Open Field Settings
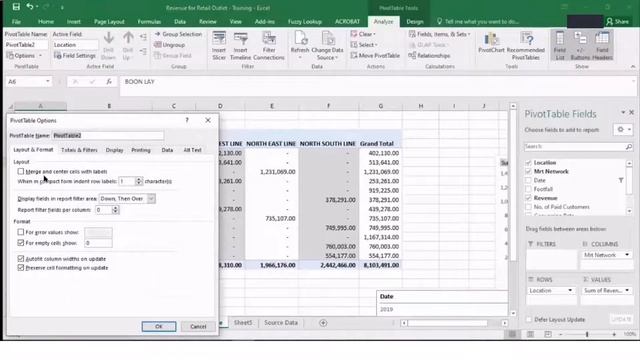 (x=75, y=56)
